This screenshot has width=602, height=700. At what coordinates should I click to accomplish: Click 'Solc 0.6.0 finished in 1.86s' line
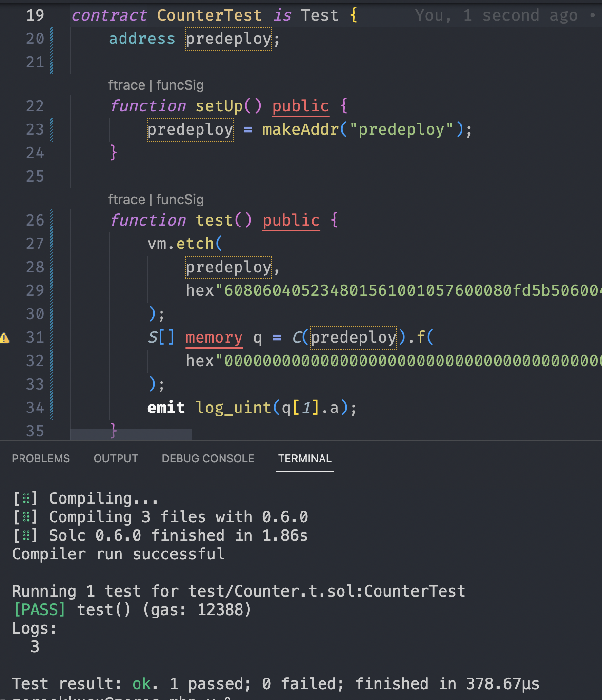pyautogui.click(x=160, y=535)
